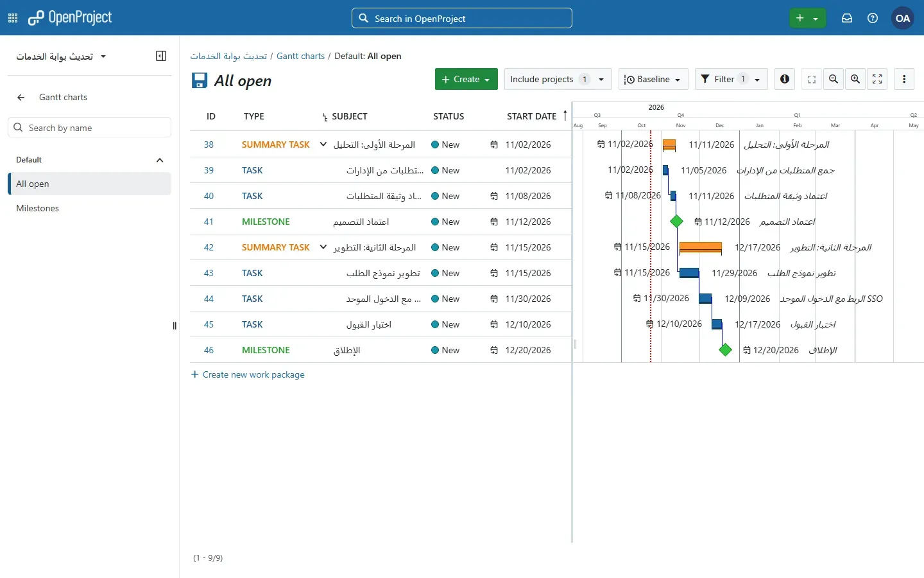Open the Baseline dropdown
Viewport: 924px width, 578px height.
653,79
